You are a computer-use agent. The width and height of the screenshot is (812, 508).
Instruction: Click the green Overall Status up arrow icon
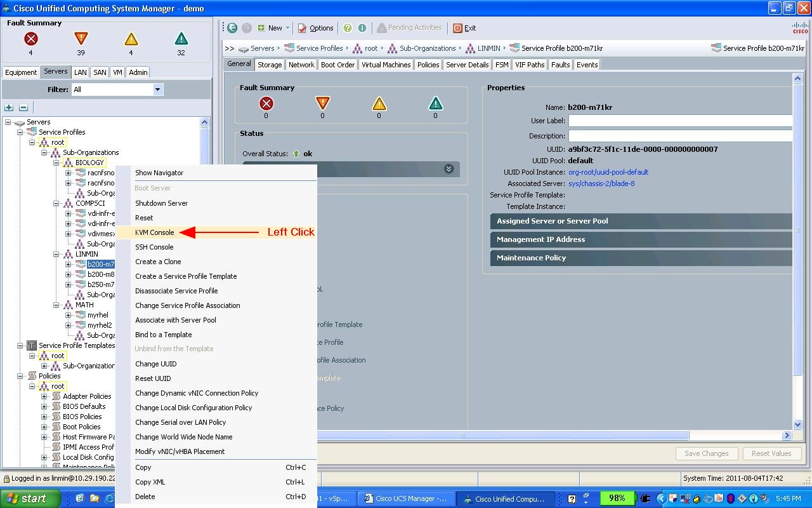pos(296,154)
